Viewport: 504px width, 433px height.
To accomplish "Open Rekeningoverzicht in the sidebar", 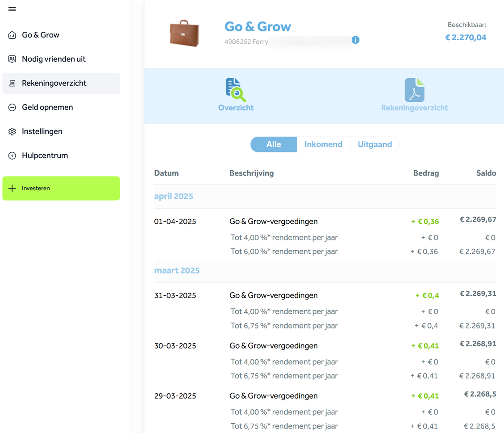I will (54, 84).
